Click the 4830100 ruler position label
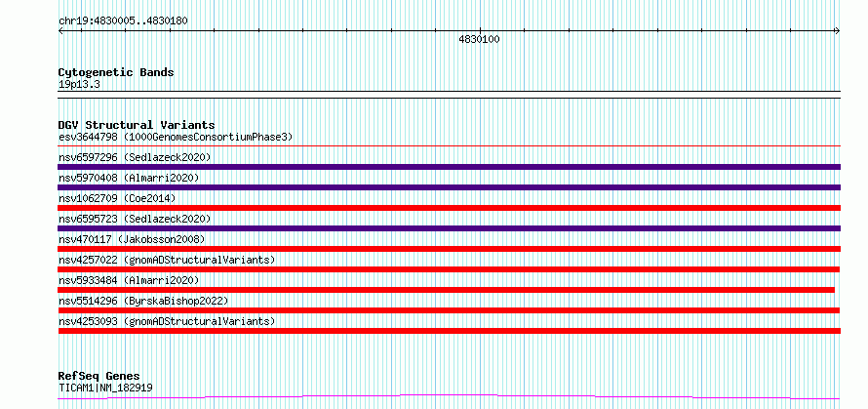868x409 pixels. (479, 39)
